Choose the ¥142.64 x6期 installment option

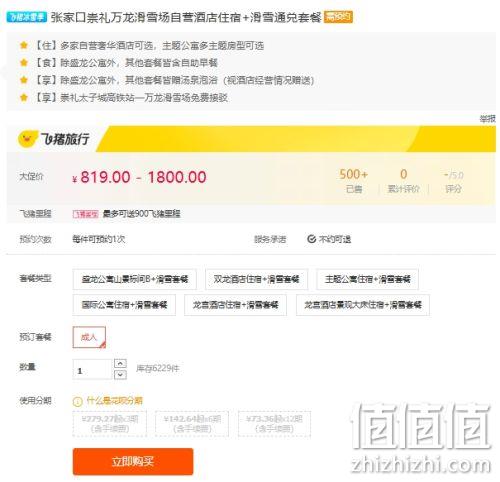(x=192, y=424)
